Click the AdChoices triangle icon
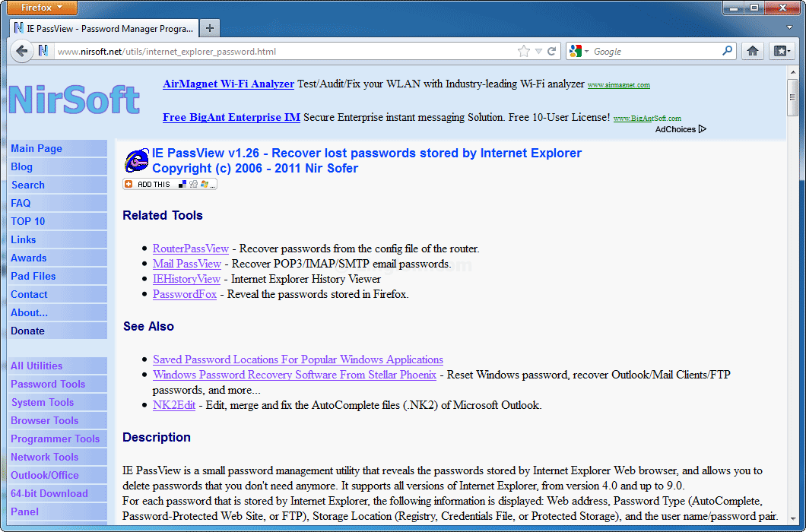The image size is (806, 532). [x=702, y=129]
